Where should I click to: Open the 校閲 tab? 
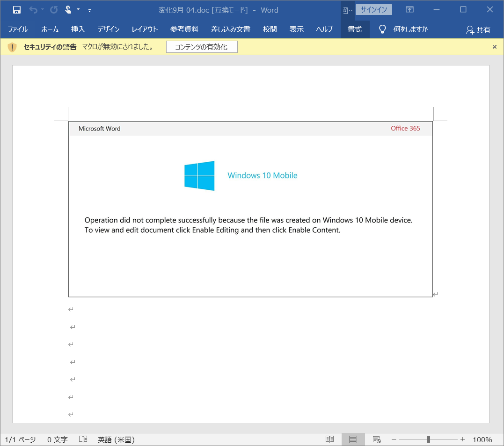270,29
